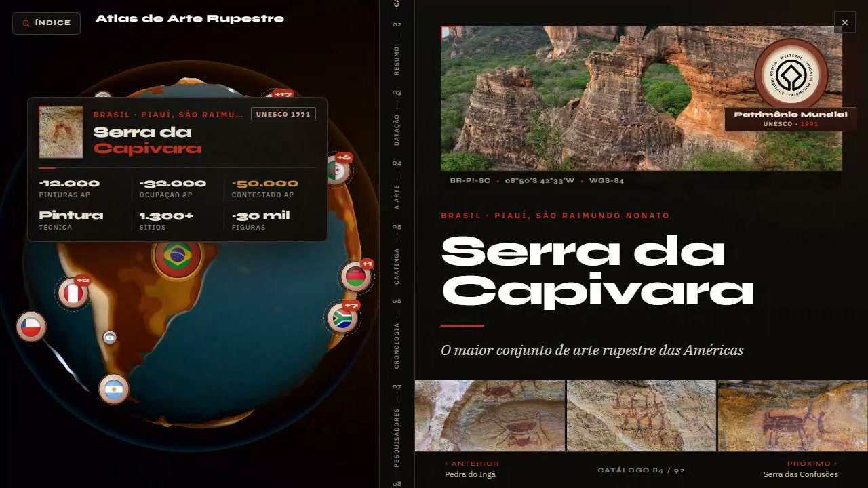Select the Chile flag marker

coord(31,327)
